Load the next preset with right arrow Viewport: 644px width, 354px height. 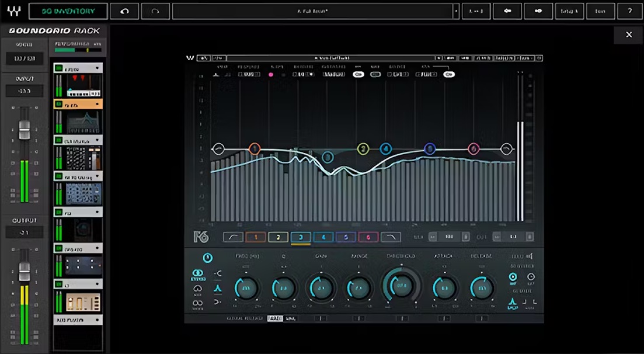(x=538, y=12)
